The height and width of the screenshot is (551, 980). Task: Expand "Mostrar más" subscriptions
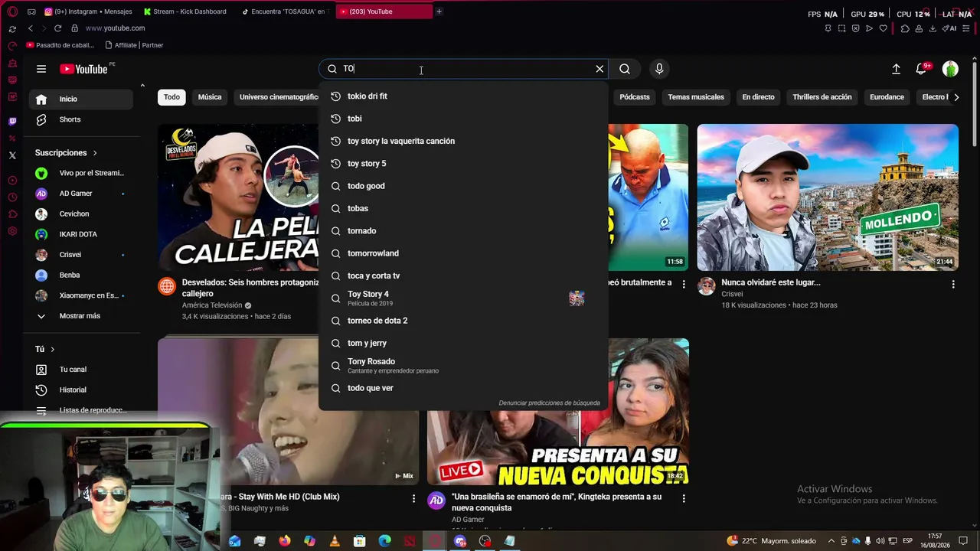[80, 316]
